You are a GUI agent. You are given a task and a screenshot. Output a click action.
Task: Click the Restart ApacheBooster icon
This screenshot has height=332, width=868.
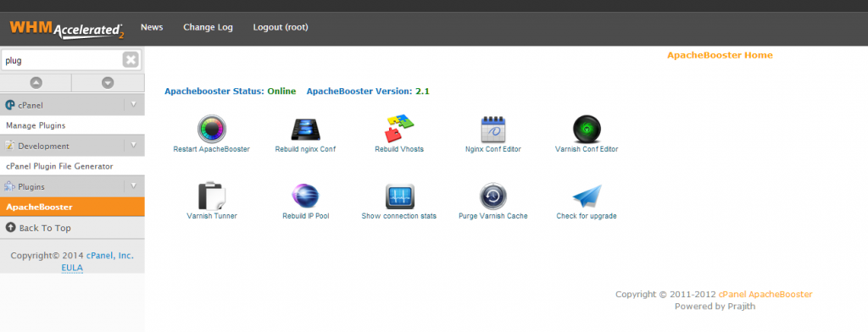(x=211, y=129)
